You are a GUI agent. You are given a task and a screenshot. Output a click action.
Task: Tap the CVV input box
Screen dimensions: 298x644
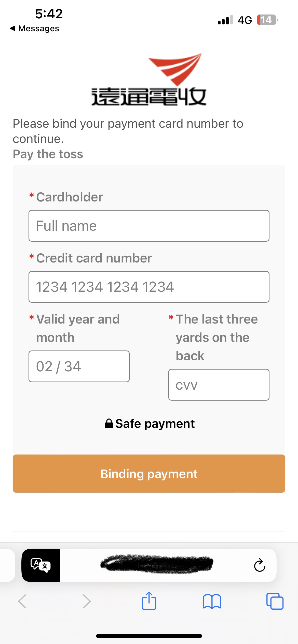tap(219, 385)
